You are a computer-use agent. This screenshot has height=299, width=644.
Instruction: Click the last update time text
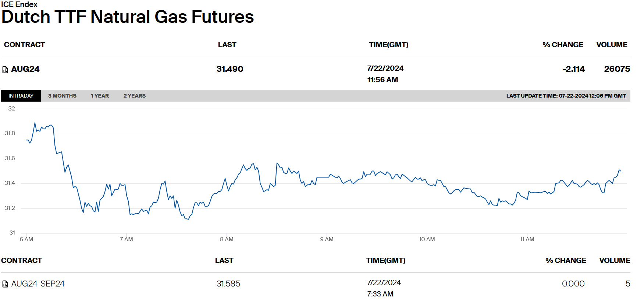(x=566, y=96)
